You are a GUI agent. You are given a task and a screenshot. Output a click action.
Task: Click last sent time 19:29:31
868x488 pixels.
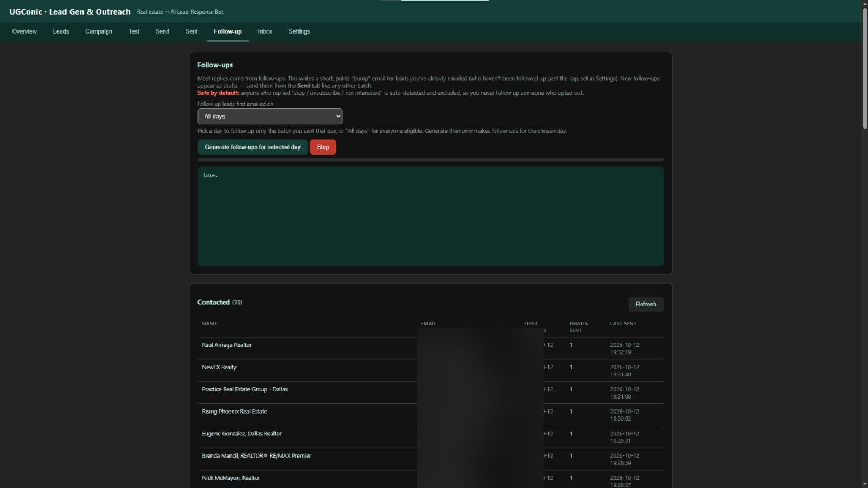point(621,441)
